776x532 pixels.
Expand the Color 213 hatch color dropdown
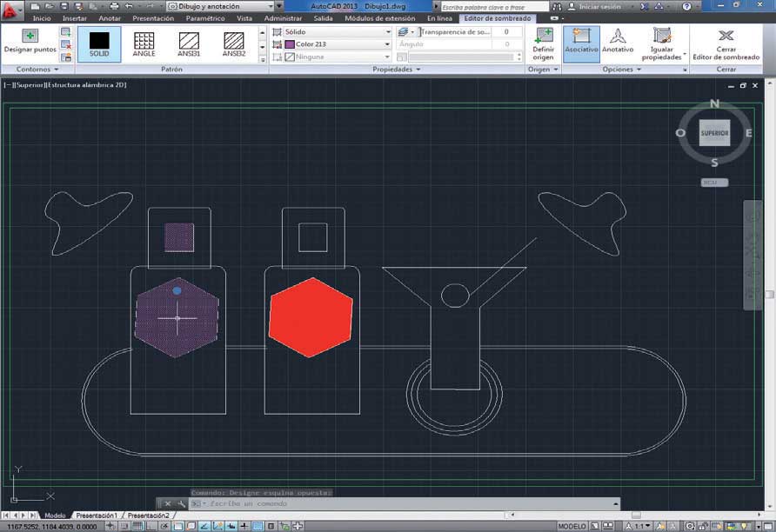click(338, 44)
